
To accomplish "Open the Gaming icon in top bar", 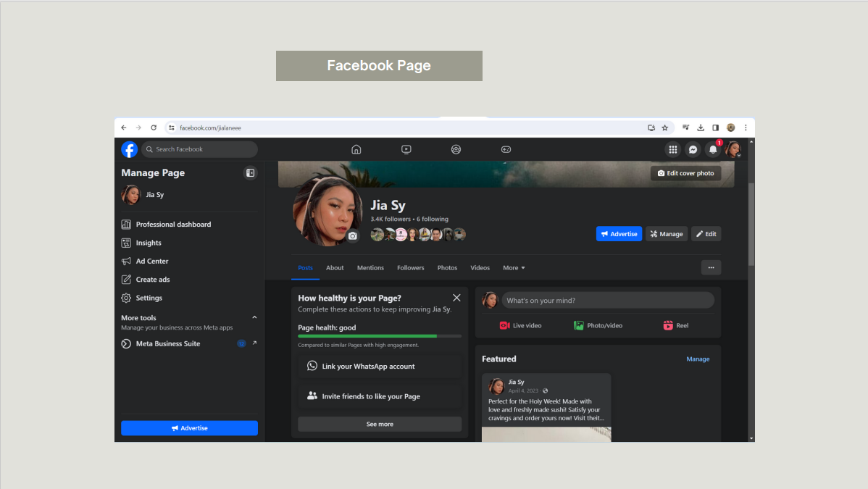I will click(506, 149).
